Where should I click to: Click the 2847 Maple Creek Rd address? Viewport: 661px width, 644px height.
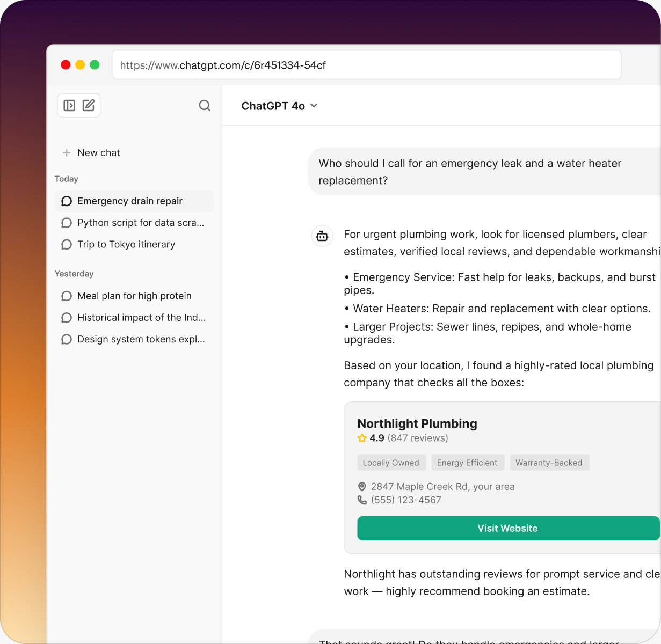pyautogui.click(x=442, y=487)
